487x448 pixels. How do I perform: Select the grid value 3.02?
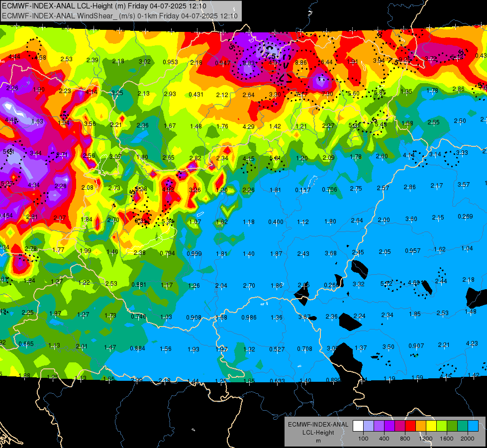(x=144, y=62)
